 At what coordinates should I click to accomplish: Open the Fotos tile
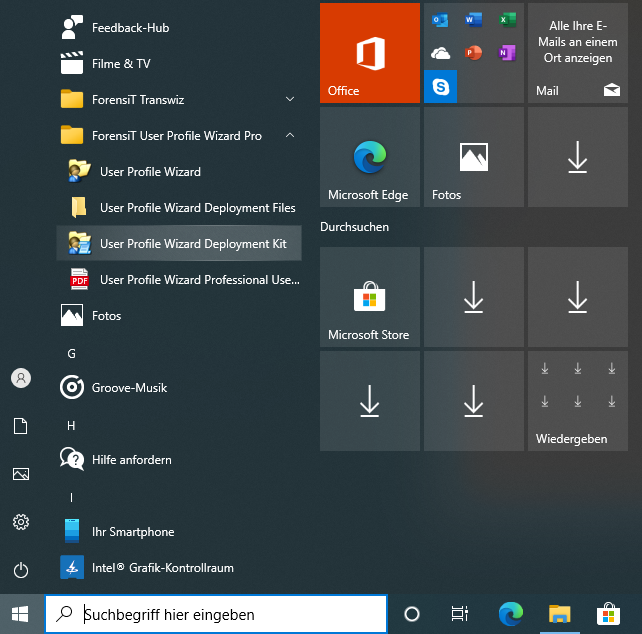(474, 157)
